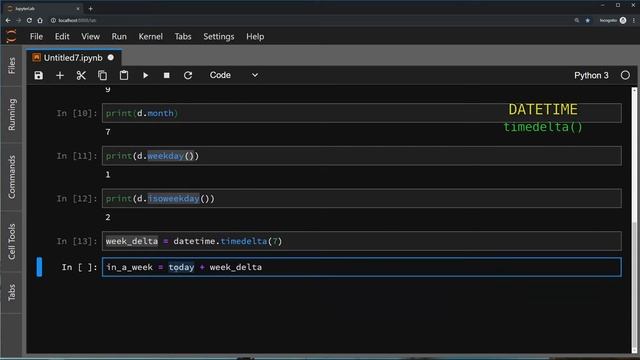This screenshot has width=640, height=360.
Task: Copy the selected cell
Action: (102, 76)
